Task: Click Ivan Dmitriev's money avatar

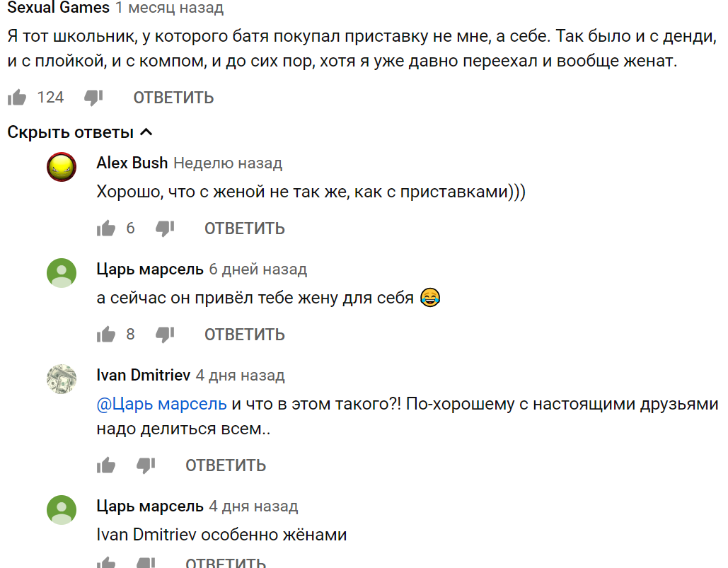Action: [62, 379]
